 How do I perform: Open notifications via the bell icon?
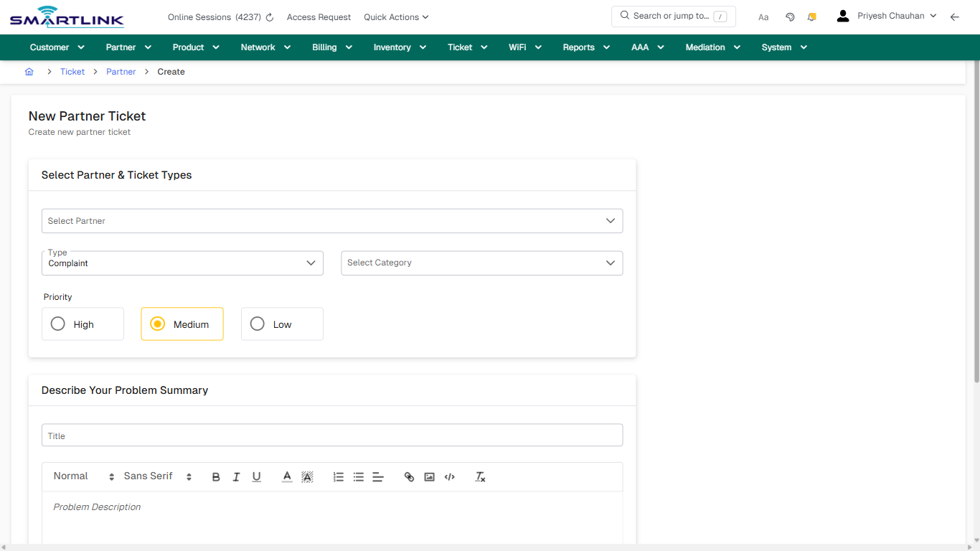[811, 16]
